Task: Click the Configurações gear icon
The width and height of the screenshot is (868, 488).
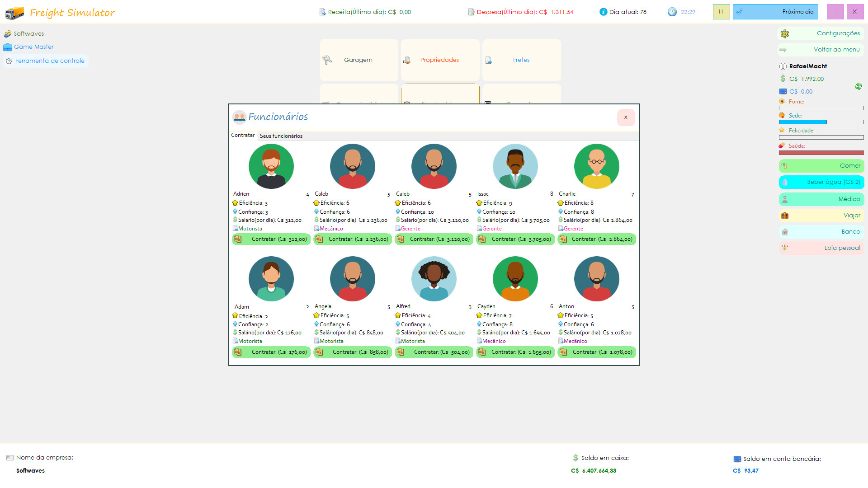Action: coord(785,34)
